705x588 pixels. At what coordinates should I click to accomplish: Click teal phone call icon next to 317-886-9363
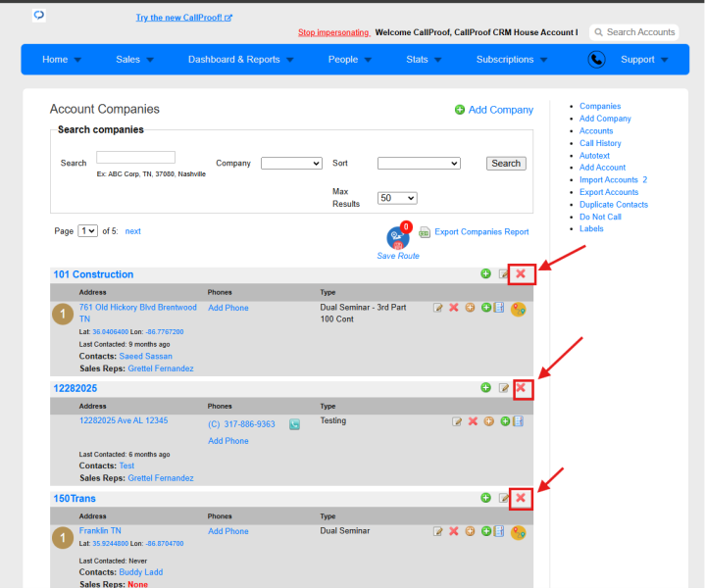(x=294, y=424)
